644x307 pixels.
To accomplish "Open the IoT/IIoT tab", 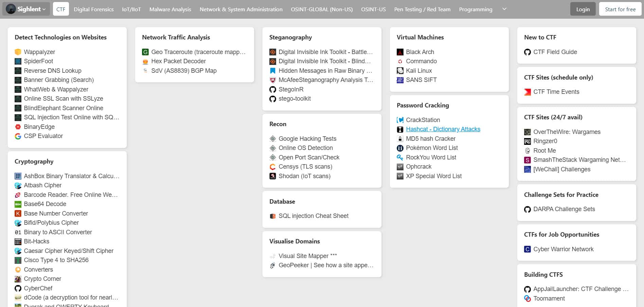I will (131, 9).
